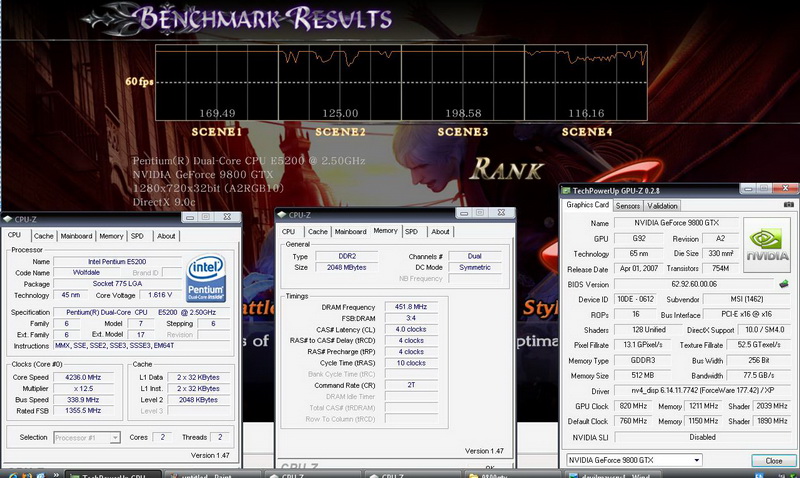Click the Bus Speed value '338.9 MHz'
The height and width of the screenshot is (478, 800).
[x=83, y=400]
